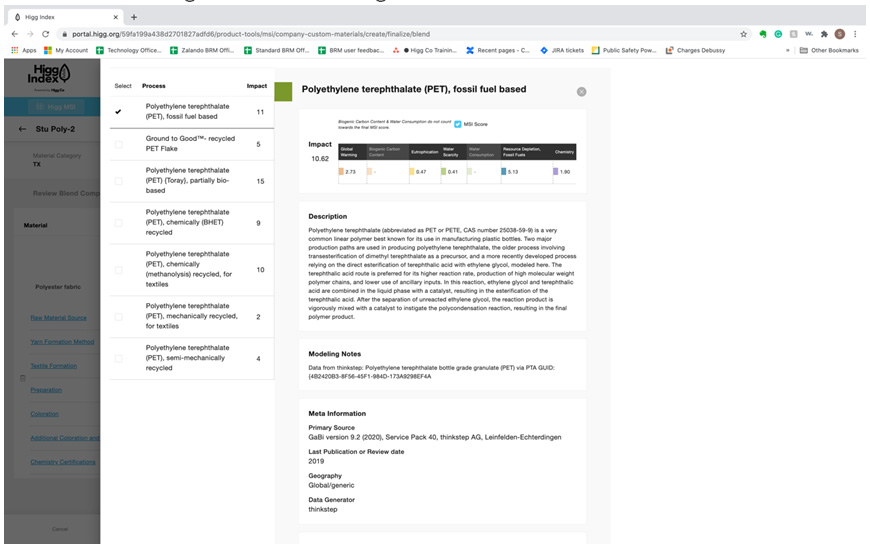
Task: Click the Impact column header
Action: tap(257, 86)
